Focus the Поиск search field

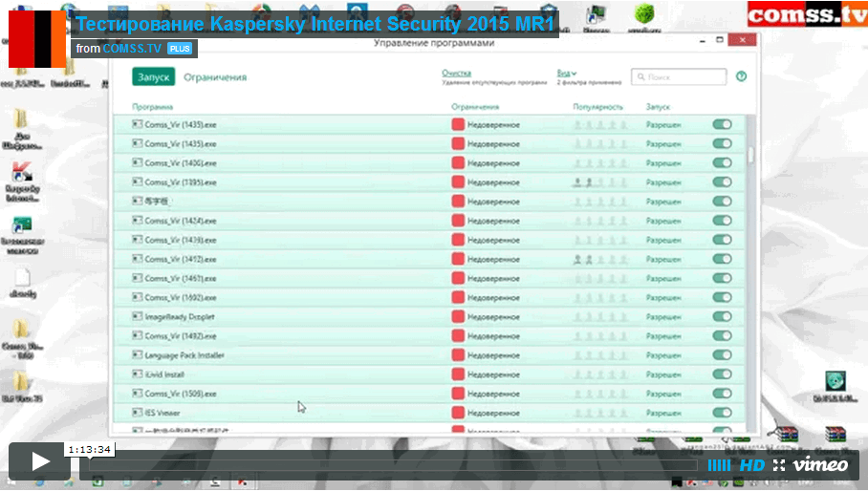coord(679,76)
